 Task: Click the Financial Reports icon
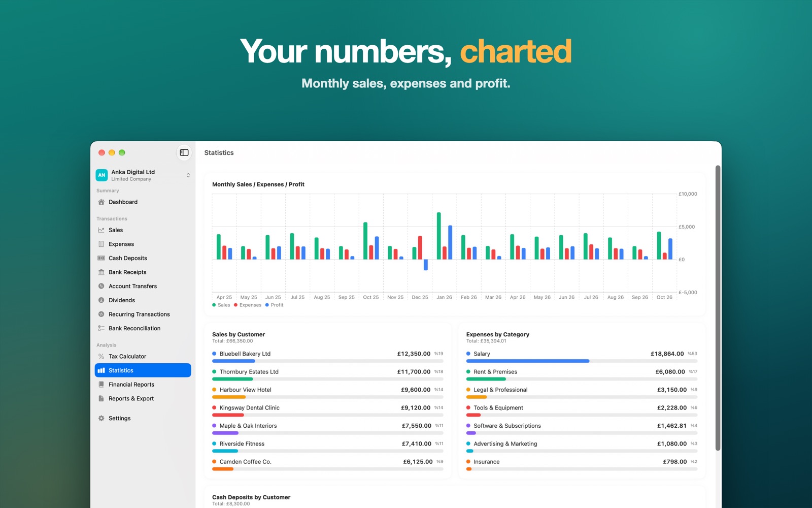[101, 385]
